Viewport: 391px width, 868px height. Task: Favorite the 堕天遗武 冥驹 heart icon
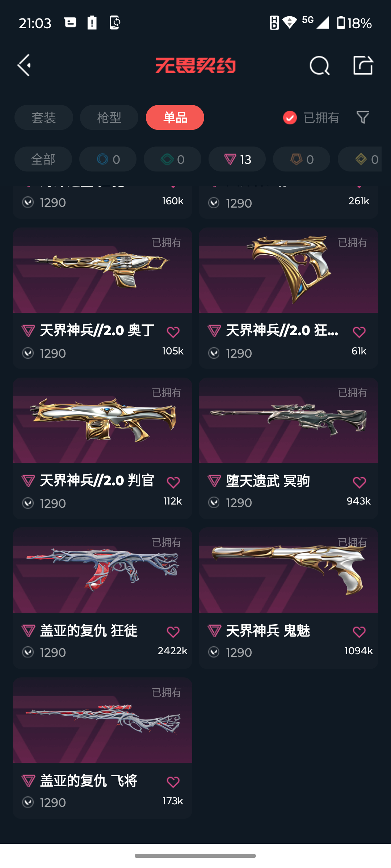click(x=359, y=482)
